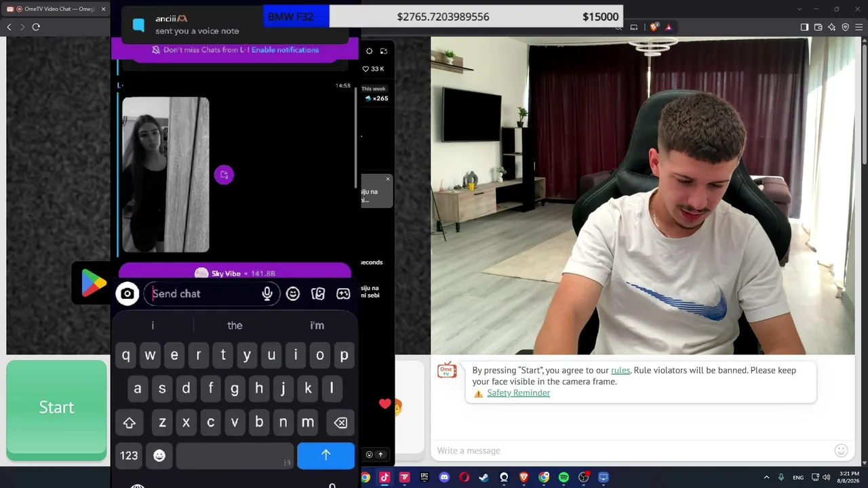
Task: Show hidden system tray icons
Action: click(766, 477)
